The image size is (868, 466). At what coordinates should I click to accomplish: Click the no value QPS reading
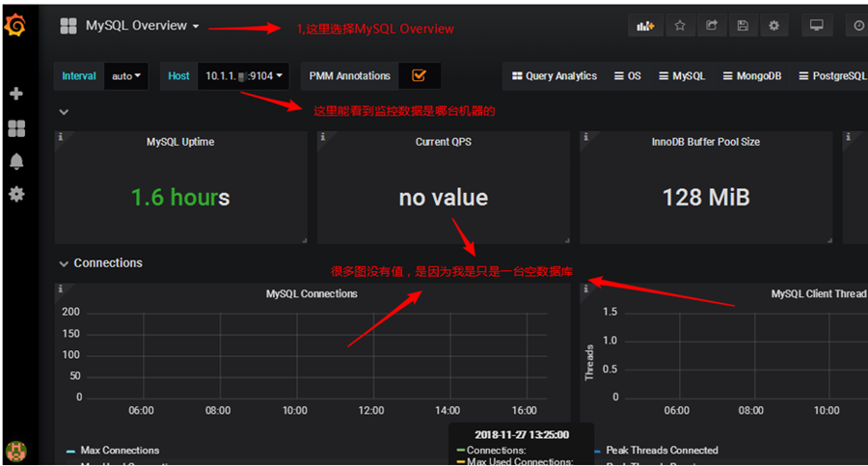(x=444, y=198)
